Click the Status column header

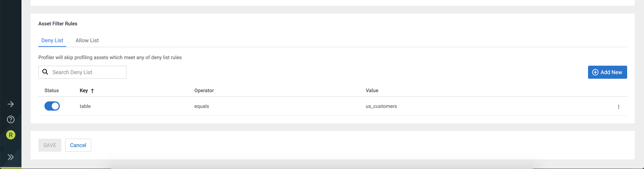(52, 91)
